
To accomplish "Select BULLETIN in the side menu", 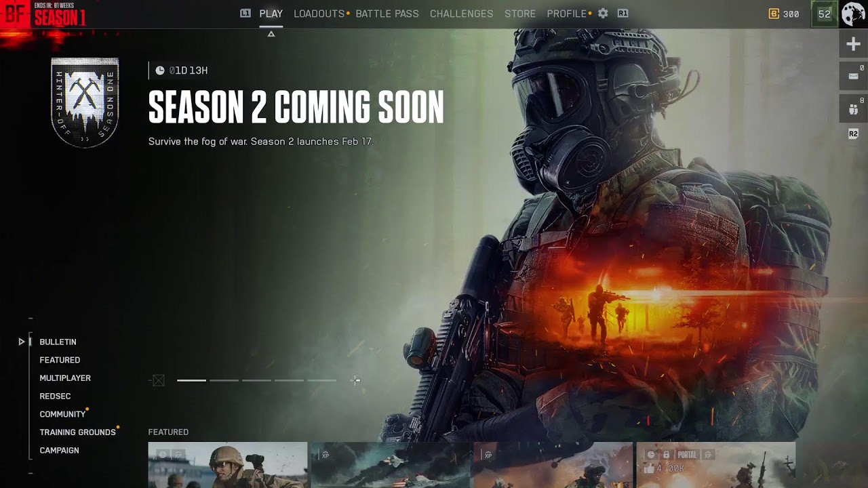I will click(x=58, y=342).
